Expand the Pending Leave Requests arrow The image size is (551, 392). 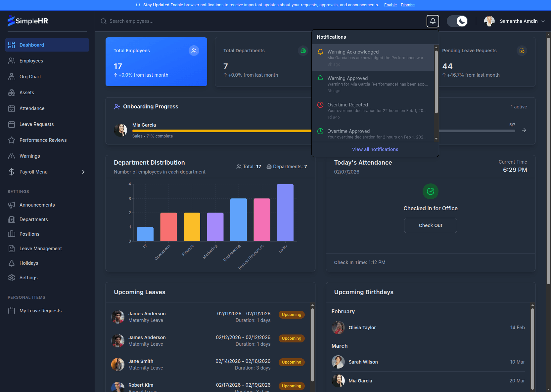click(524, 131)
